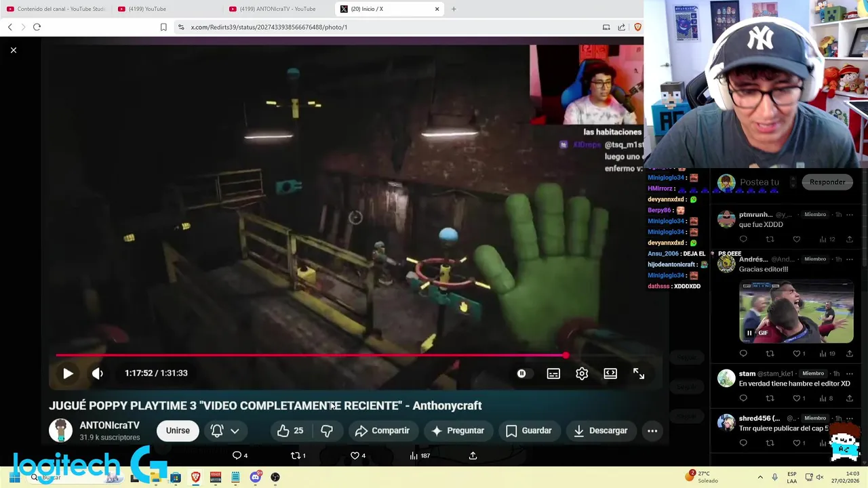Viewport: 868px width, 488px height.
Task: Open the player settings gear
Action: (x=582, y=373)
